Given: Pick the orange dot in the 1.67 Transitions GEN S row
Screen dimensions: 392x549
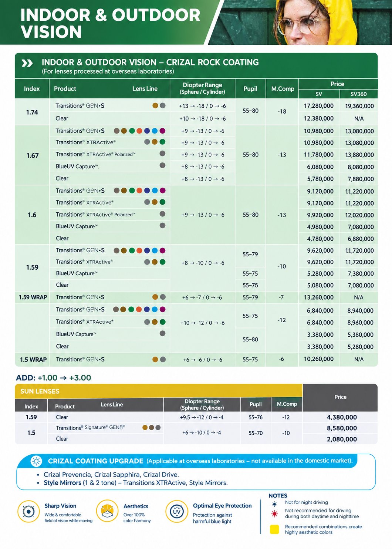Looking at the screenshot, I should pos(139,131).
